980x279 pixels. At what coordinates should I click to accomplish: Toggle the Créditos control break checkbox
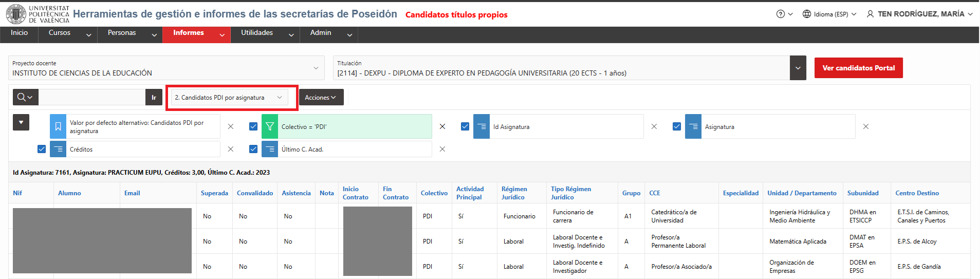(x=42, y=149)
